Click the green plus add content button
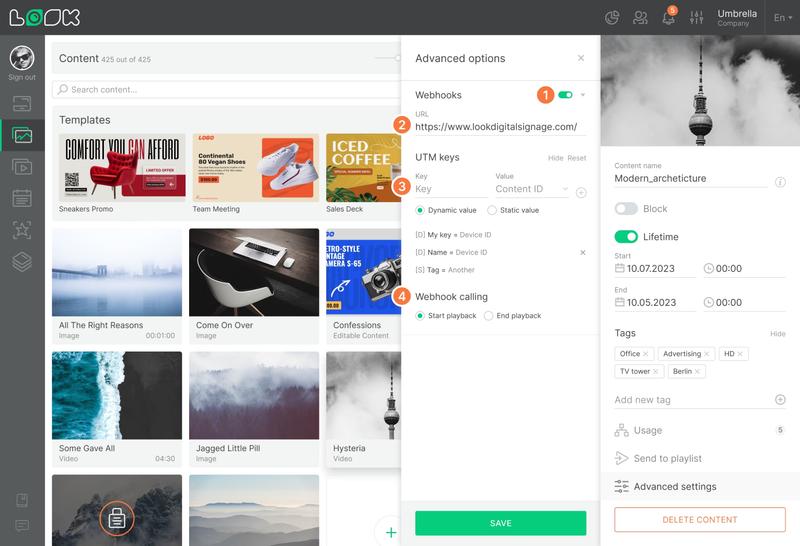The image size is (800, 546). [x=391, y=532]
